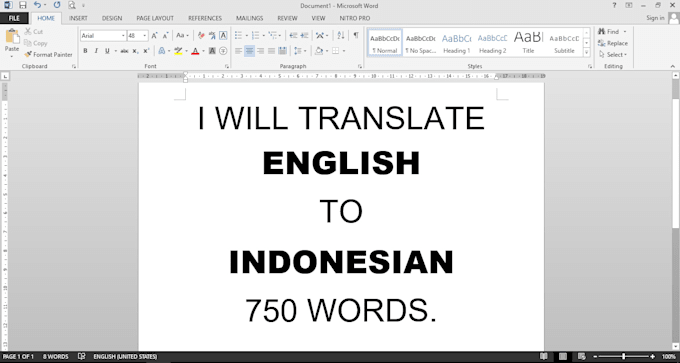Click ENGLISH (UNITED STATES) language indicator
The width and height of the screenshot is (680, 363).
coord(125,356)
